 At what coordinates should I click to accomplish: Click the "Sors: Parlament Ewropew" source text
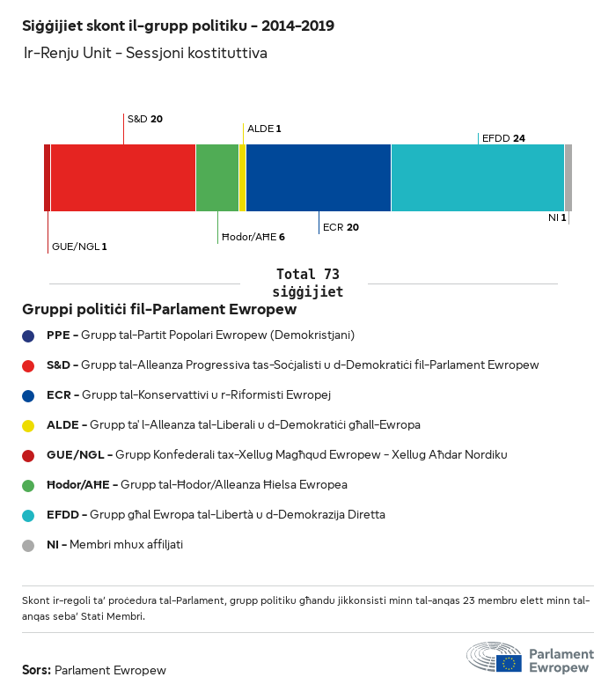coord(94,670)
